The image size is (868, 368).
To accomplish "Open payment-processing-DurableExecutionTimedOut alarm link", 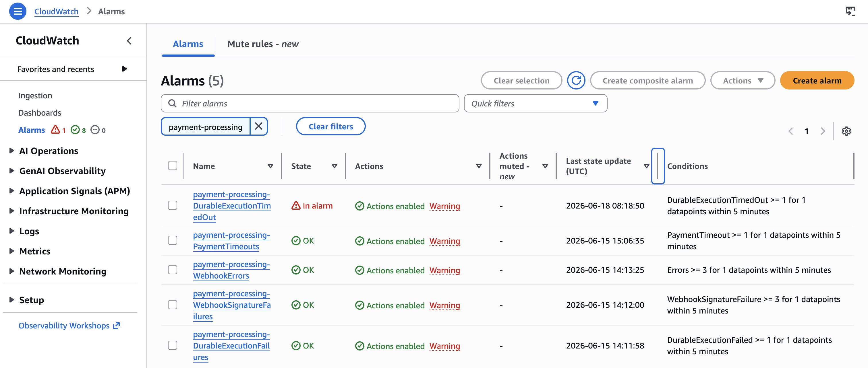I will click(232, 205).
